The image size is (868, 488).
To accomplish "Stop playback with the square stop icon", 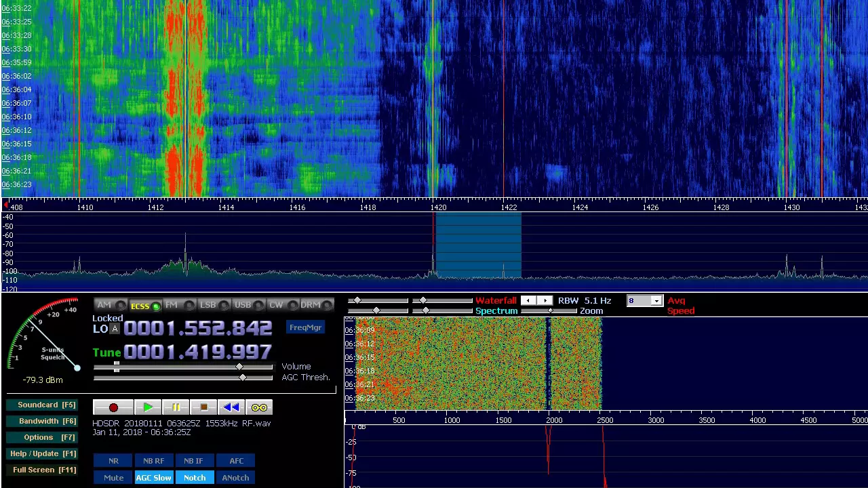I will click(x=203, y=407).
